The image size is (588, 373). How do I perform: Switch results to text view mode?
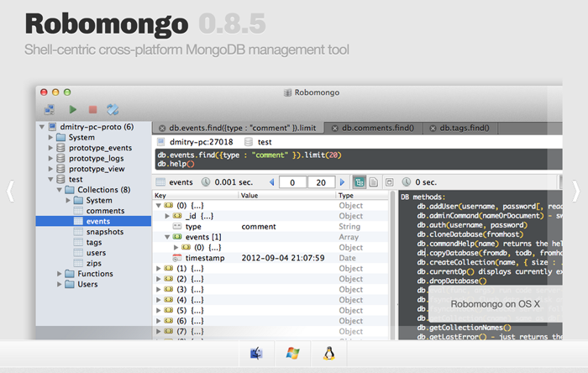[374, 182]
